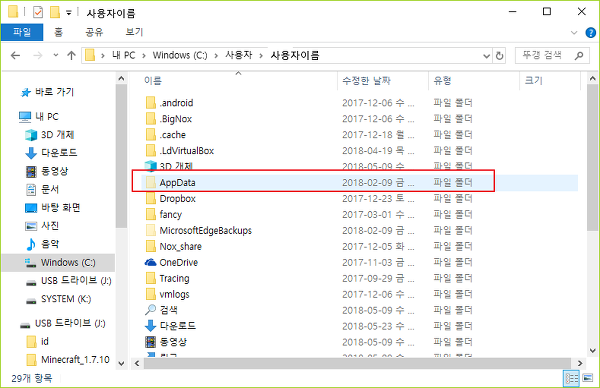Go up one folder level arrow
This screenshot has height=388, width=600.
tap(71, 56)
